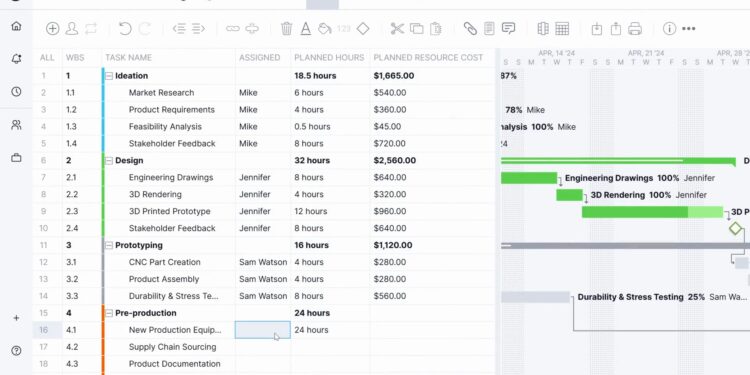Image resolution: width=750 pixels, height=375 pixels.
Task: Click the $1,665.00 Ideation cost cell
Action: tap(394, 76)
